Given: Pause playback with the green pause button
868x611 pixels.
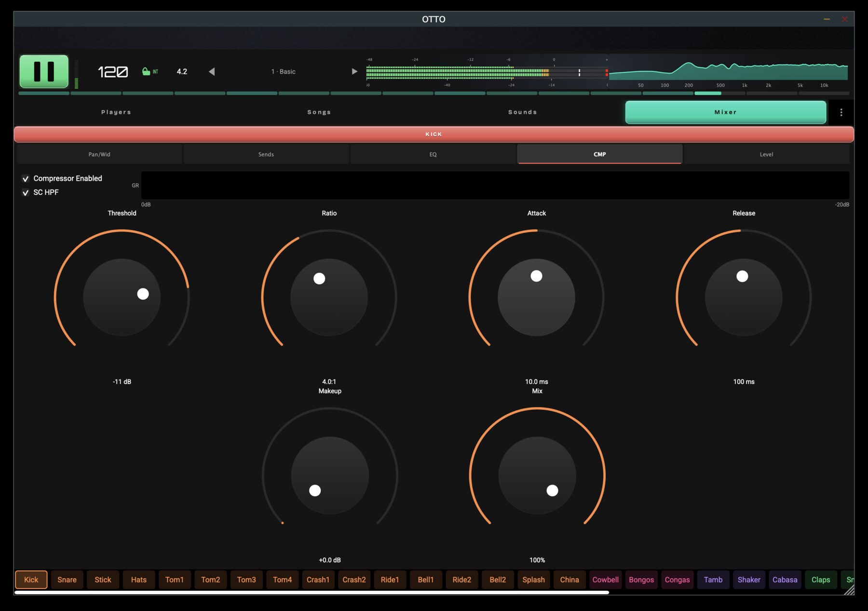Looking at the screenshot, I should point(44,71).
